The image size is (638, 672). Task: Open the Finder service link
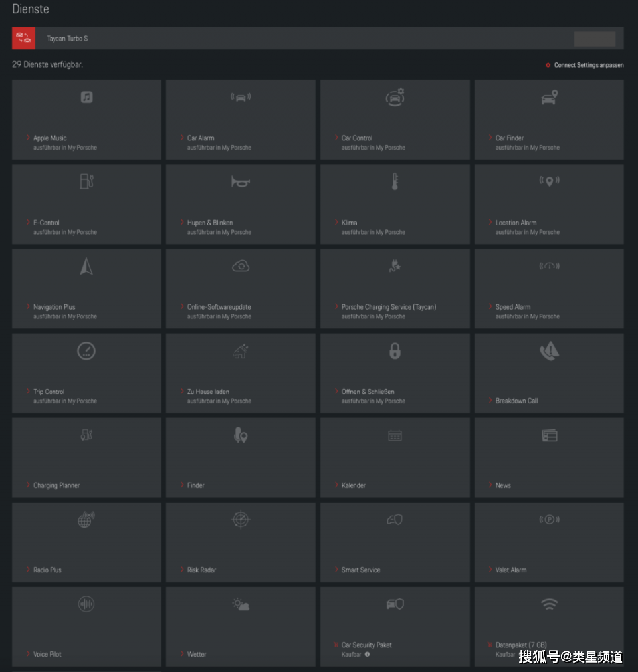click(196, 485)
